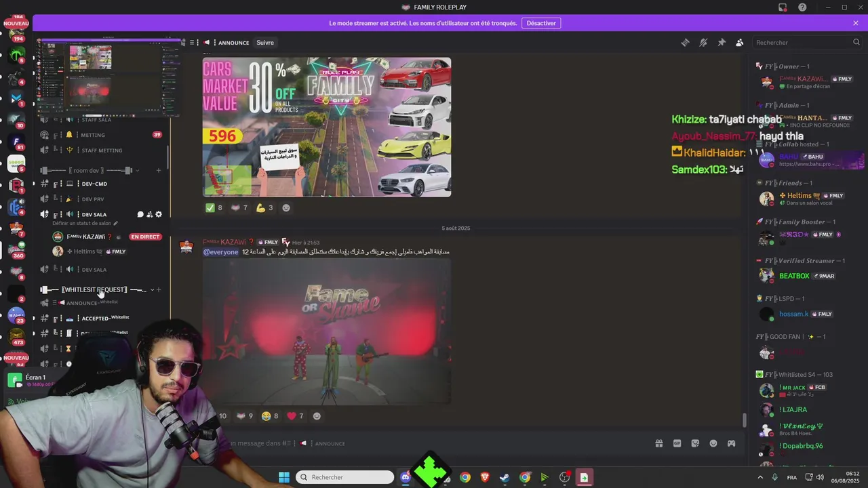Add reaction under the Fame or Shame post
The image size is (868, 488).
tap(317, 416)
